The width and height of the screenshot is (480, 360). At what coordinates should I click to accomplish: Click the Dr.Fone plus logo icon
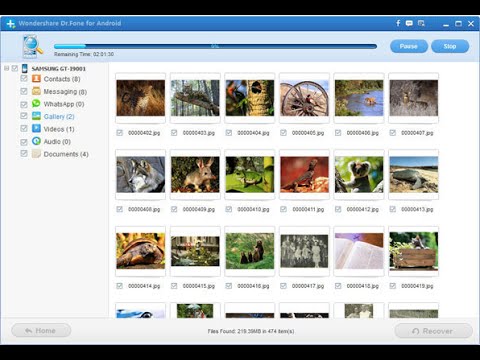click(11, 24)
